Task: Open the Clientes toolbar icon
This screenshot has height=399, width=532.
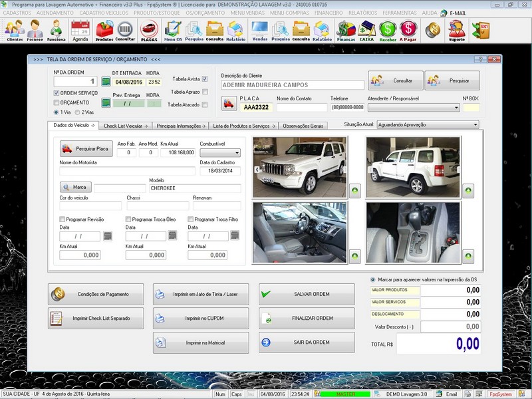Action: (x=14, y=30)
